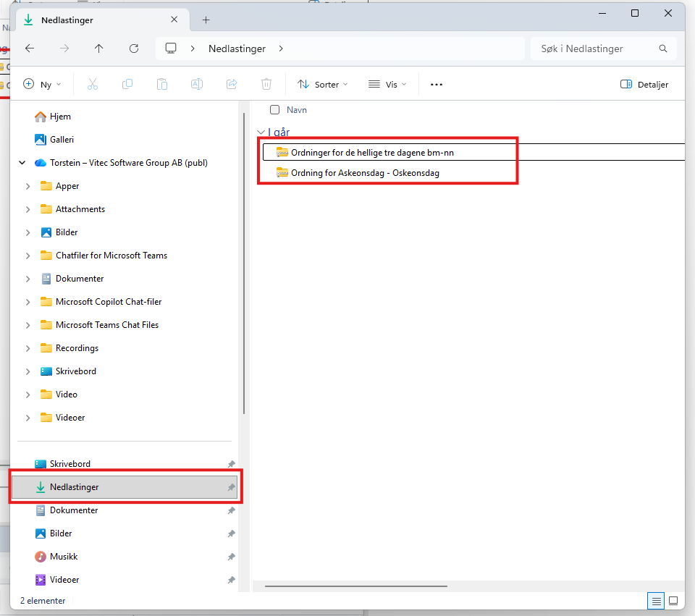Open the Sorter dropdown
Viewport: 695px width, 616px height.
click(x=323, y=84)
